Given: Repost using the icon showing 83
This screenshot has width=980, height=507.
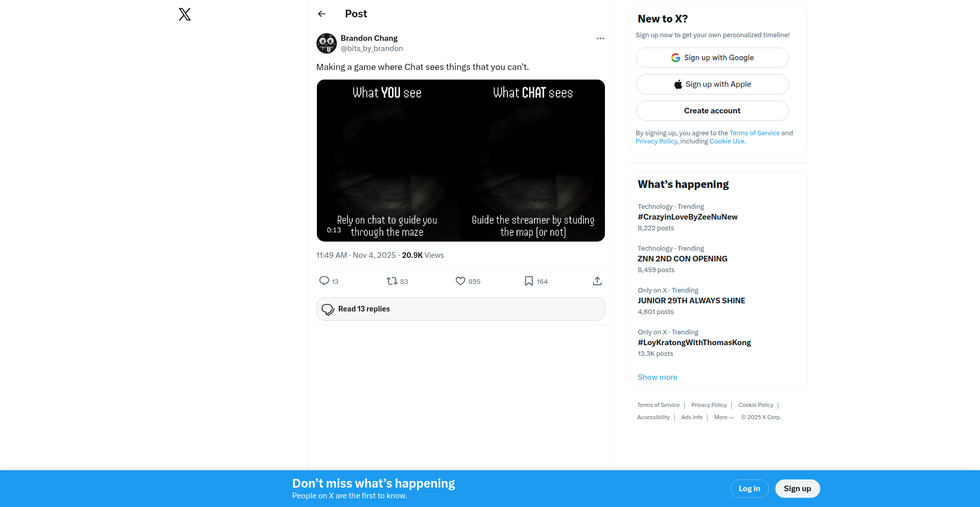Looking at the screenshot, I should pyautogui.click(x=392, y=281).
